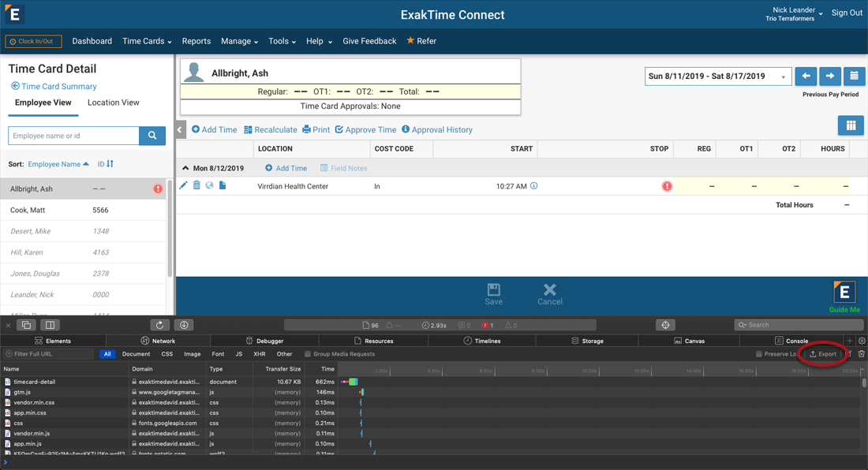
Task: Go to the previous pay period arrow
Action: (806, 76)
